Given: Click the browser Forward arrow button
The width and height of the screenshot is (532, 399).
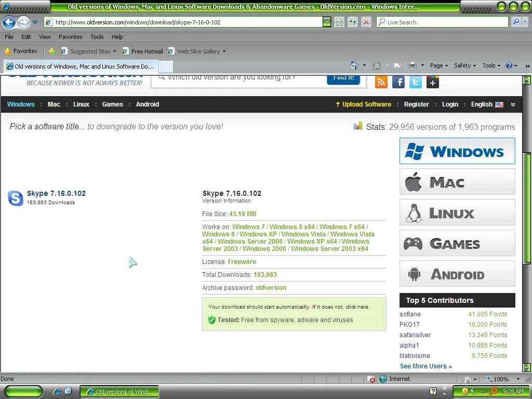Looking at the screenshot, I should click(x=23, y=22).
